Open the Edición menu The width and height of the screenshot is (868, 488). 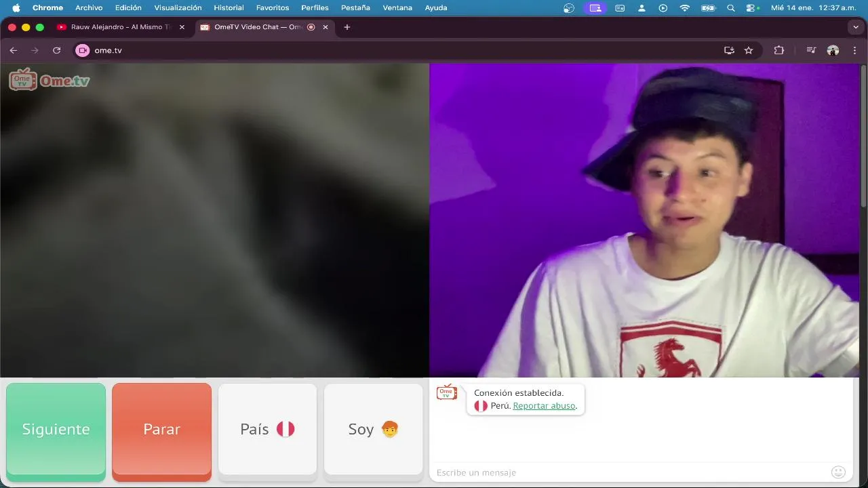click(128, 8)
